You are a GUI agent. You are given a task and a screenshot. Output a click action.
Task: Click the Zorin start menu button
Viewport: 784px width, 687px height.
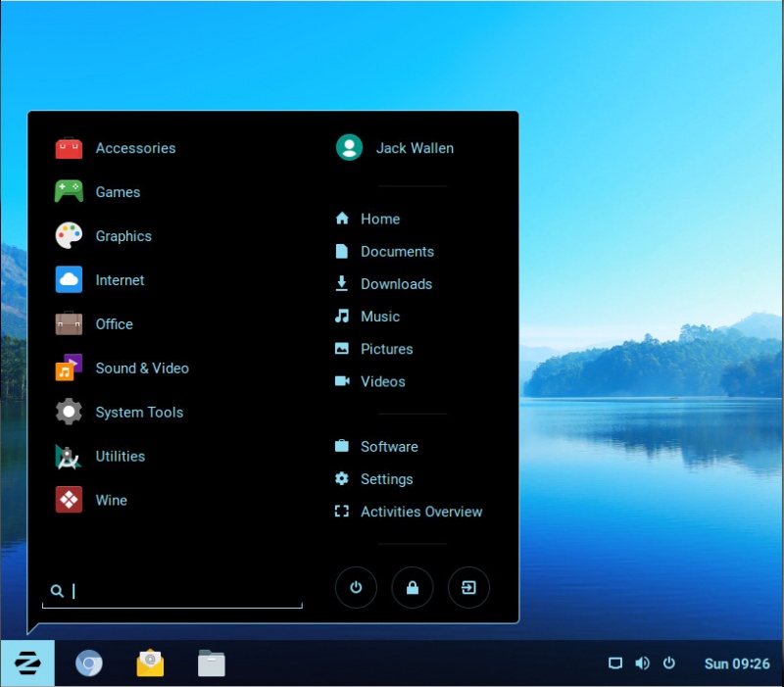click(27, 663)
